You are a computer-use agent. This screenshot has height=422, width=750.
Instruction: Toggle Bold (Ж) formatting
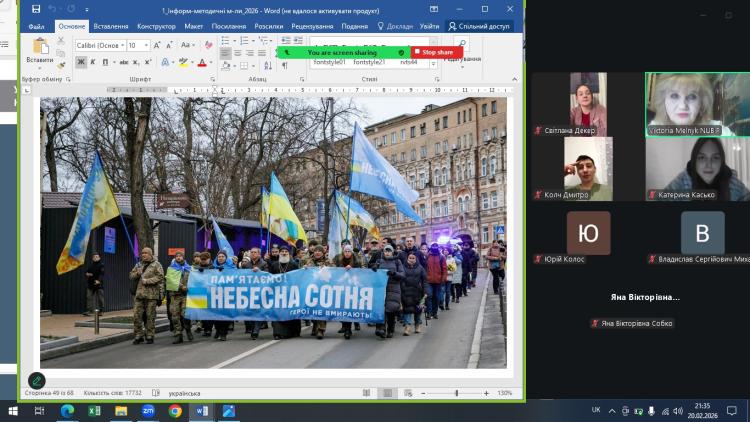81,62
